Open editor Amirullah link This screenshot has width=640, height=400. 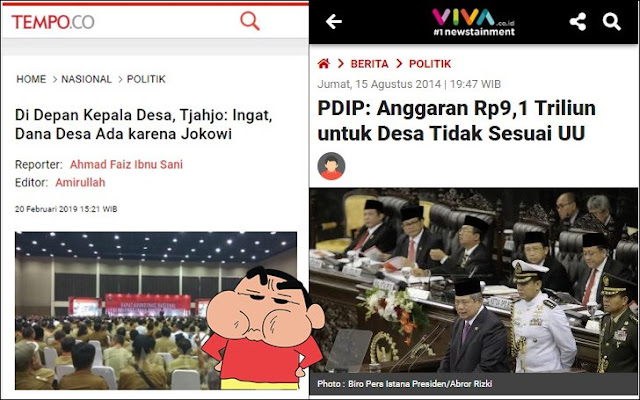80,182
